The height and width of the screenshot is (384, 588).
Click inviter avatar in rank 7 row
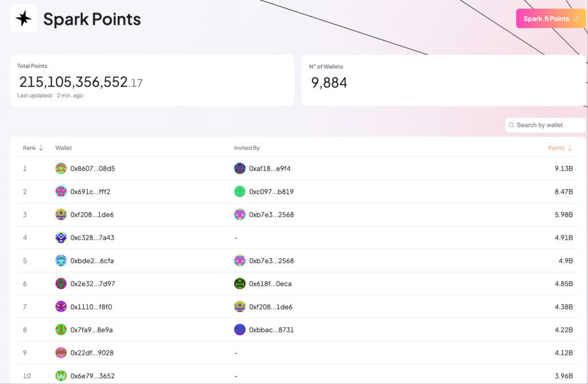(x=239, y=306)
